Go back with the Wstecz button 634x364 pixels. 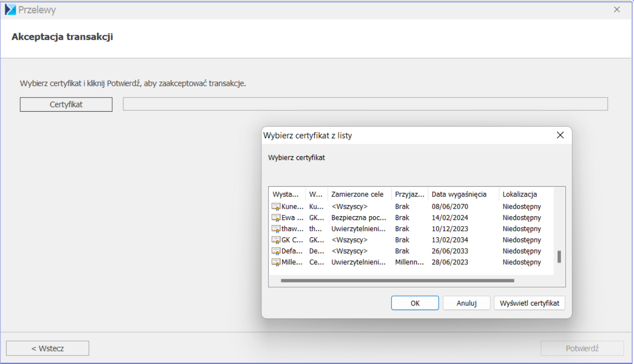click(47, 349)
